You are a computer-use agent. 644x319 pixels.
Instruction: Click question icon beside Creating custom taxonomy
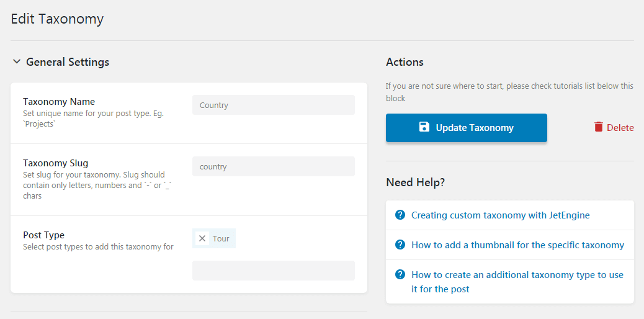[x=400, y=215]
